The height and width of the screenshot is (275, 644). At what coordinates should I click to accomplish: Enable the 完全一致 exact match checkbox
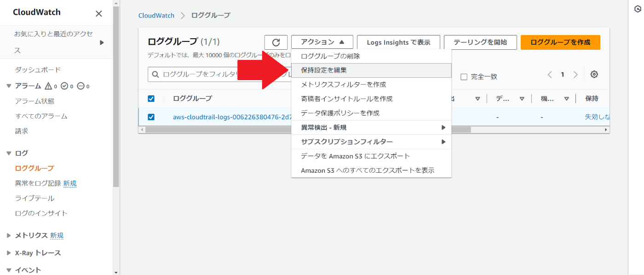[x=464, y=77]
